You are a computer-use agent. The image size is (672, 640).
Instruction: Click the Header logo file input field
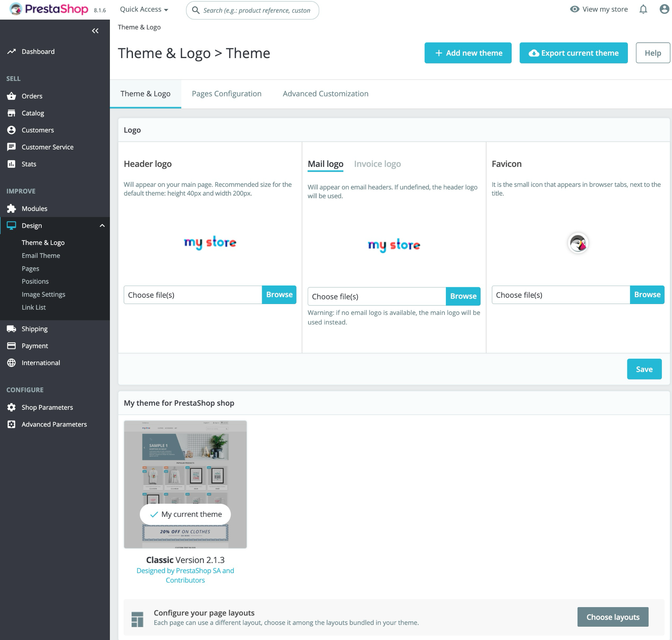[x=193, y=295]
